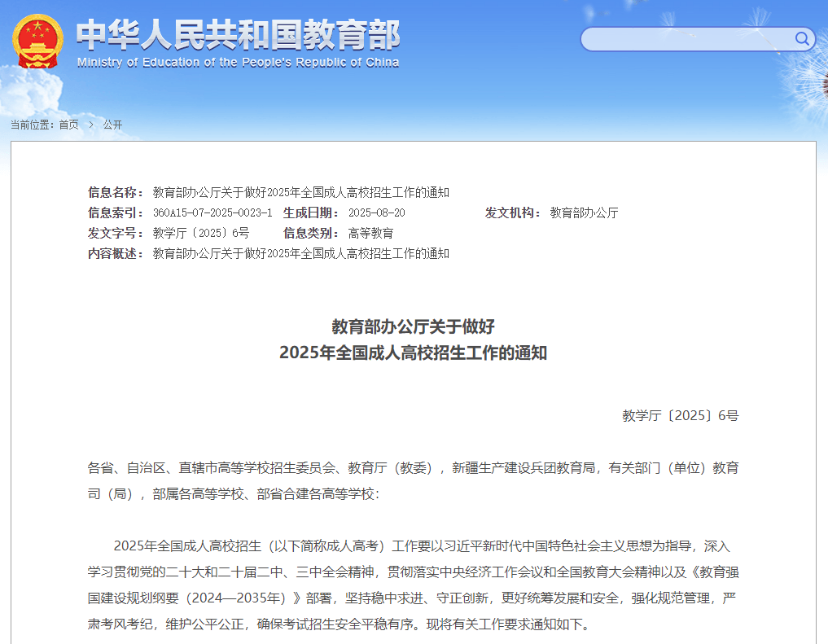This screenshot has height=644, width=828.
Task: Click the search magnifier icon
Action: [x=802, y=38]
